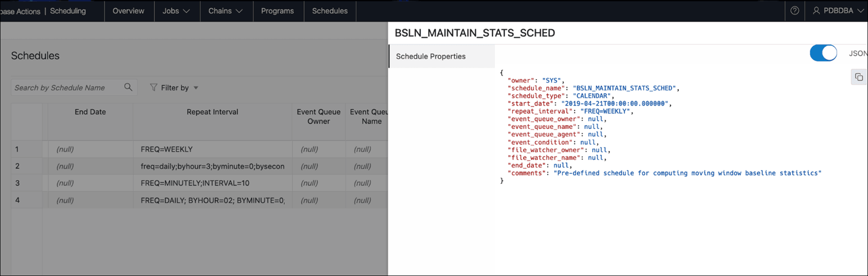
Task: Click the search magnifier icon
Action: (x=128, y=87)
